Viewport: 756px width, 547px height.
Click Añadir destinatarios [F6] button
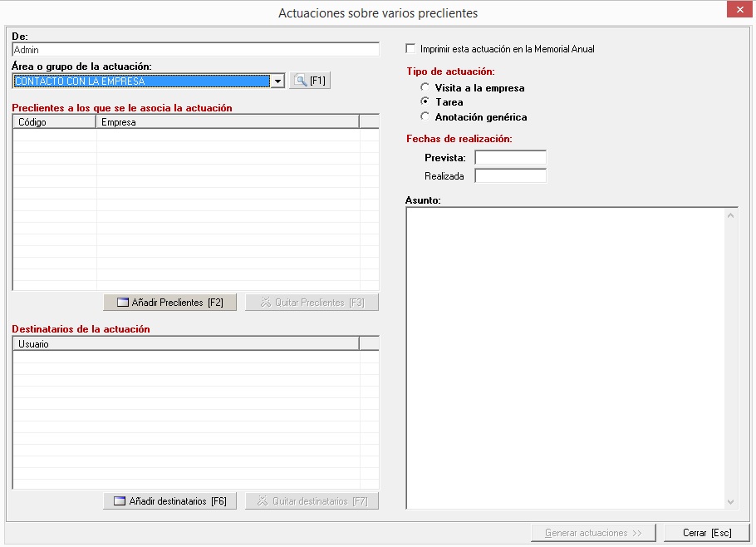[169, 501]
